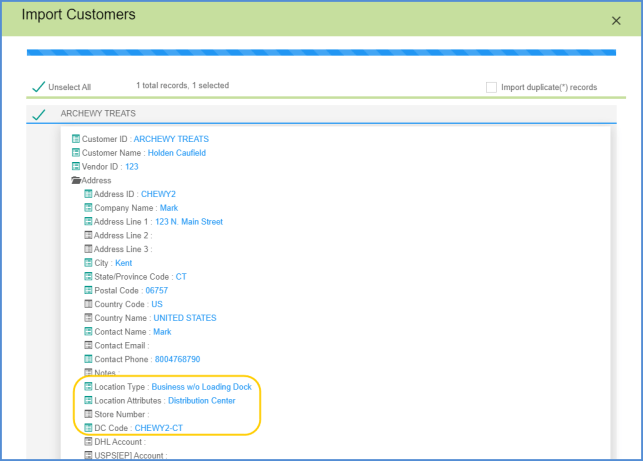Click the 123 N. Main Street value
The height and width of the screenshot is (461, 643).
click(189, 221)
